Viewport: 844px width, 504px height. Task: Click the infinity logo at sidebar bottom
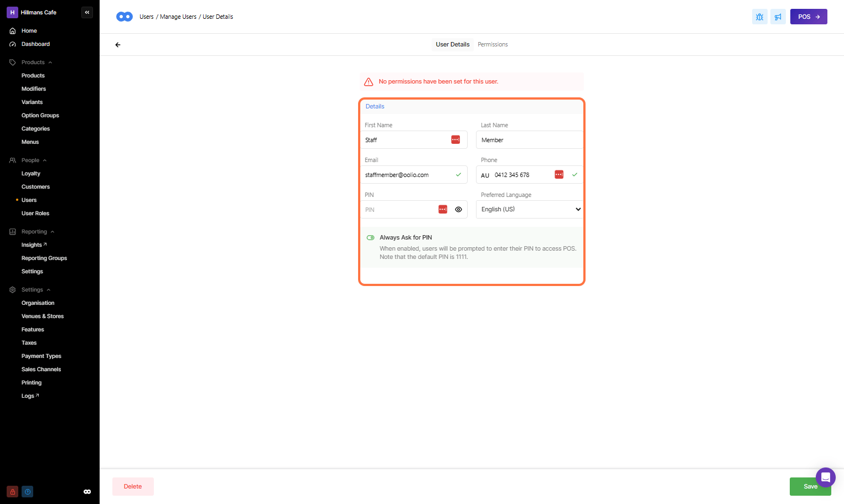point(87,491)
